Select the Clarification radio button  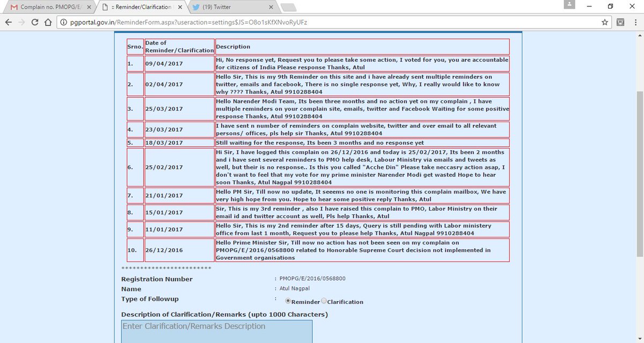(x=324, y=301)
